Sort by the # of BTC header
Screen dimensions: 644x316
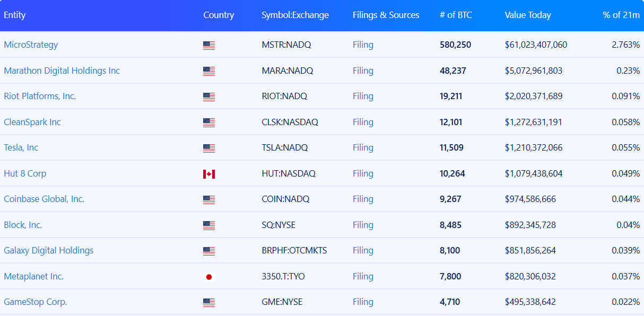pyautogui.click(x=456, y=15)
